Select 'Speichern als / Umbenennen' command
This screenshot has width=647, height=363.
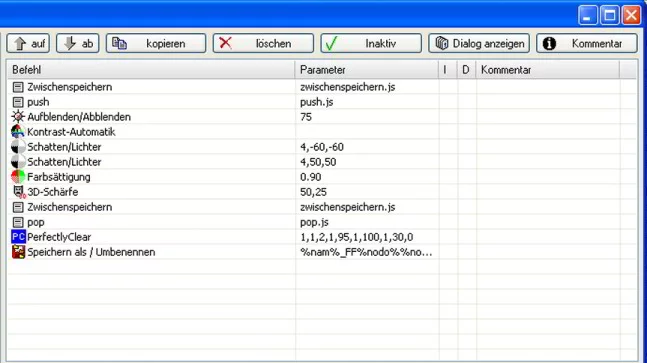[91, 252]
